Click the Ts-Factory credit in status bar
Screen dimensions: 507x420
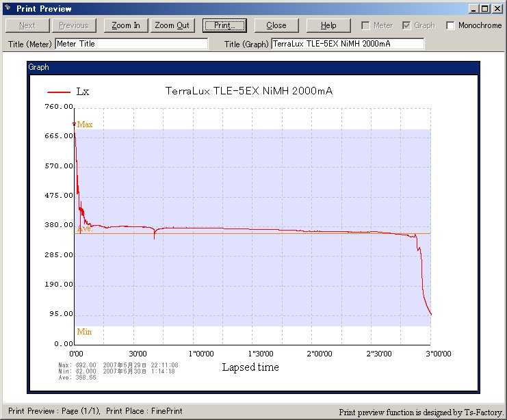pos(421,412)
